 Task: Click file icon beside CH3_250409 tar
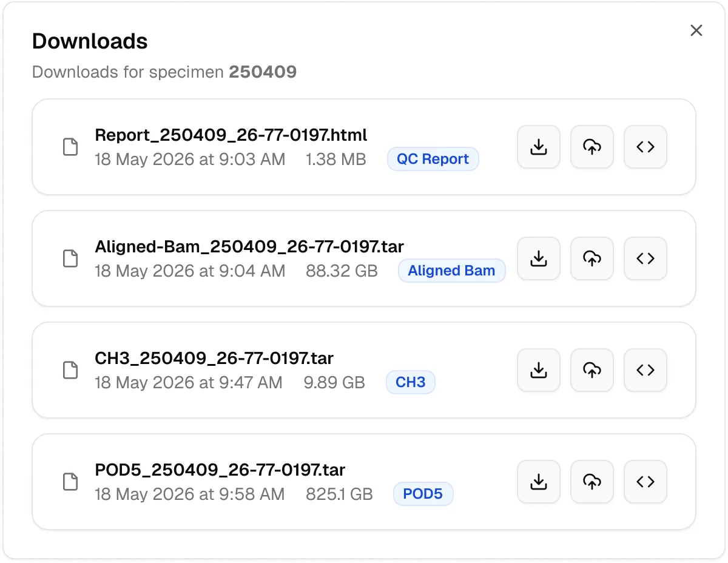(x=71, y=370)
